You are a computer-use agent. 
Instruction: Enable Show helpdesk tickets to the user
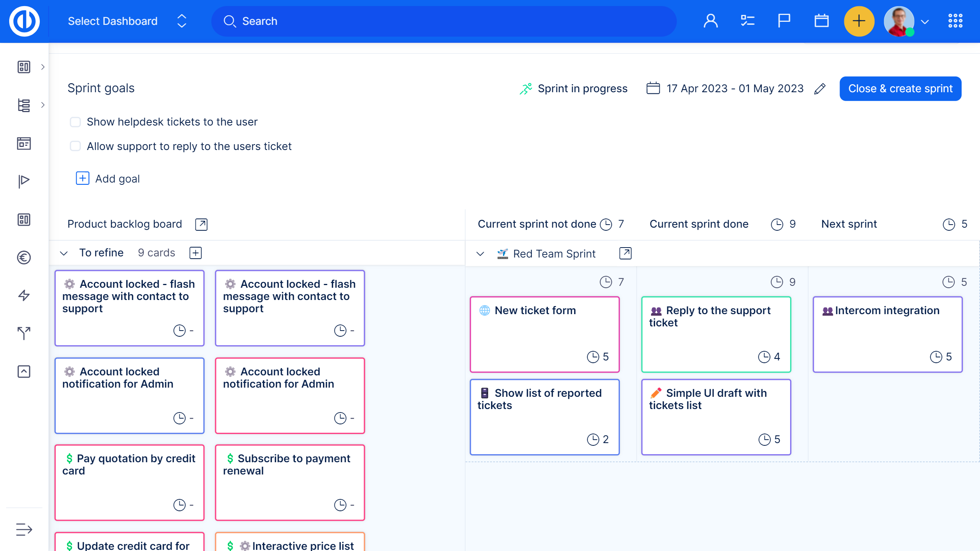[x=75, y=122]
